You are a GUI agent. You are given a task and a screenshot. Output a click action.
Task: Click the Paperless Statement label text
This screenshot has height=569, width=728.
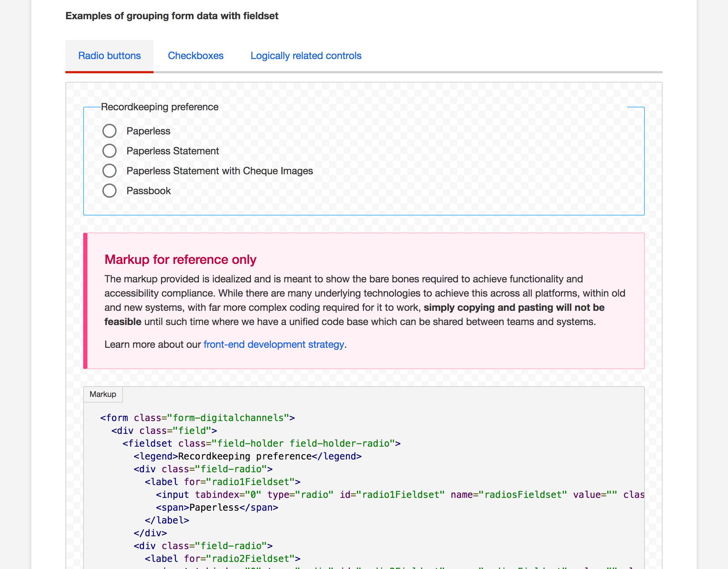click(x=173, y=151)
